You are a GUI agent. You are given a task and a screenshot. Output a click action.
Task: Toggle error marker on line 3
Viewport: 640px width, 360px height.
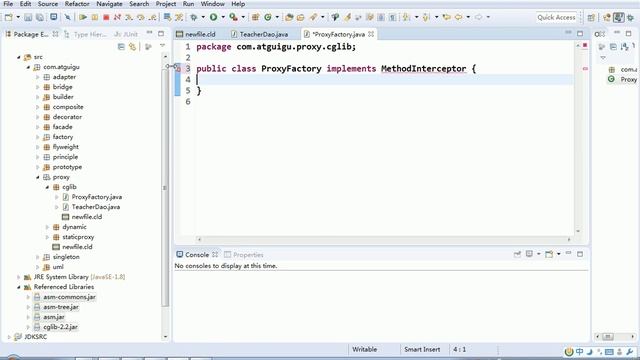tap(178, 69)
